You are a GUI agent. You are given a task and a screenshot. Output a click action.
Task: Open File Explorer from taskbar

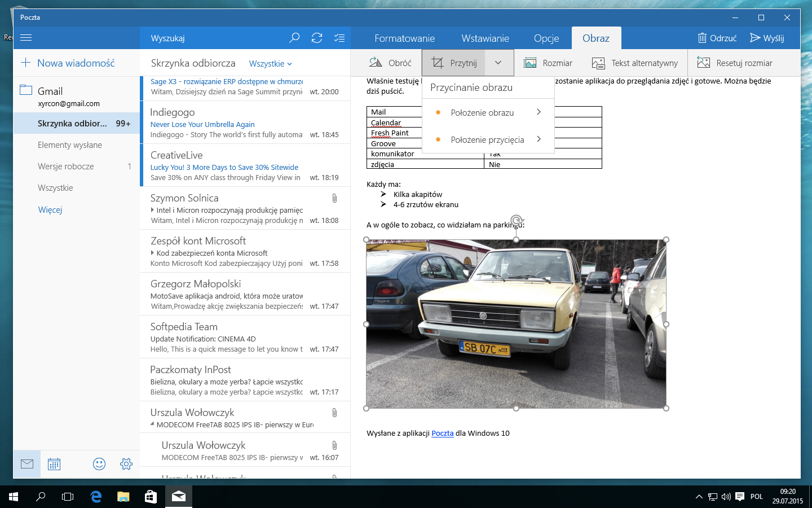coord(123,497)
